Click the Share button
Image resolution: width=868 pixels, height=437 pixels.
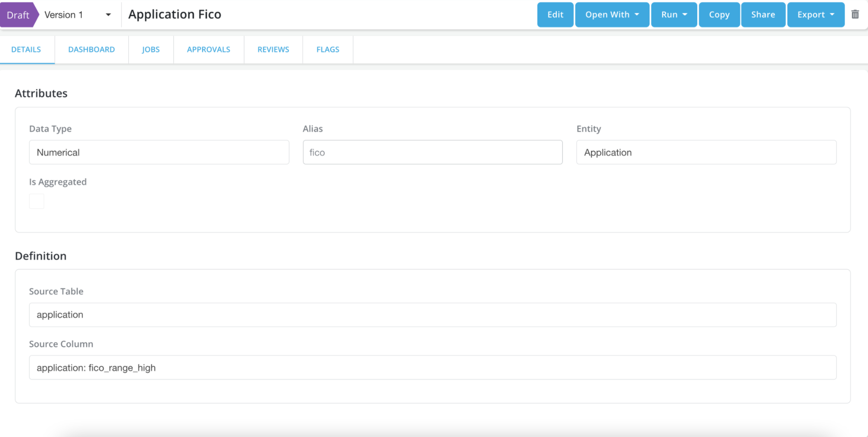point(763,15)
